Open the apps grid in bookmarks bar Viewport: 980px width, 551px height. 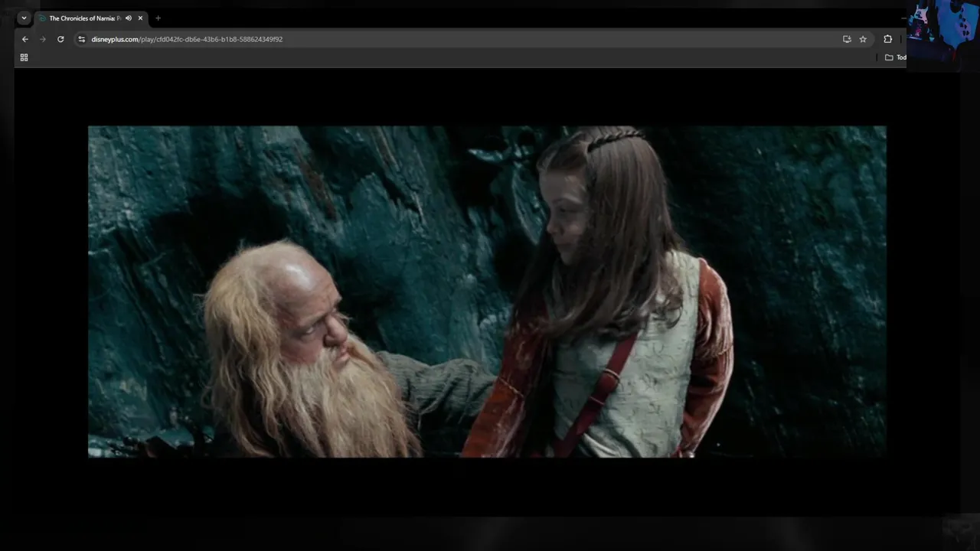pyautogui.click(x=24, y=57)
